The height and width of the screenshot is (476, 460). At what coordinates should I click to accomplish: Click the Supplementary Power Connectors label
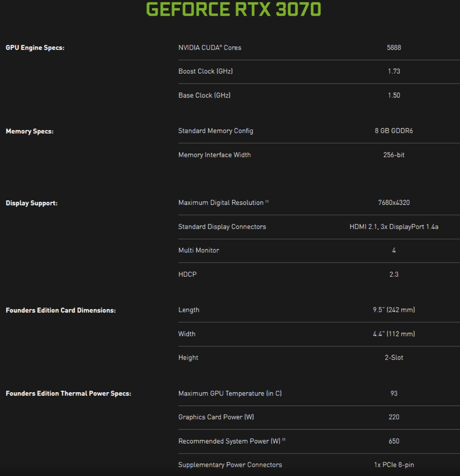coord(230,465)
